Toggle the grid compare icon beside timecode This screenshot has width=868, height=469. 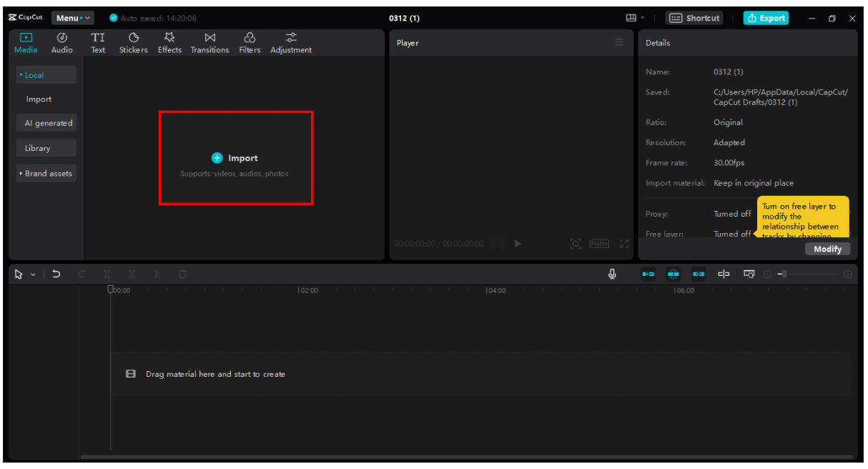(498, 244)
